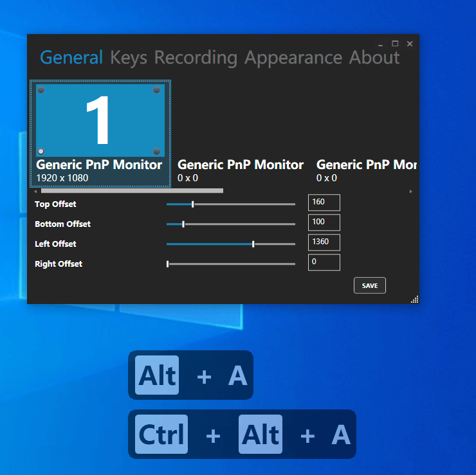Open the Keys tab
The width and height of the screenshot is (476, 475).
(128, 58)
